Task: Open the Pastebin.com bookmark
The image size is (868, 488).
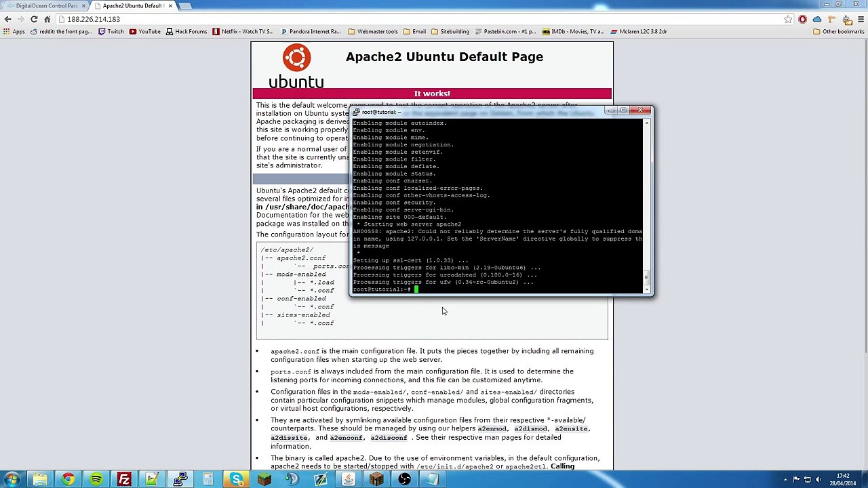Action: point(505,31)
